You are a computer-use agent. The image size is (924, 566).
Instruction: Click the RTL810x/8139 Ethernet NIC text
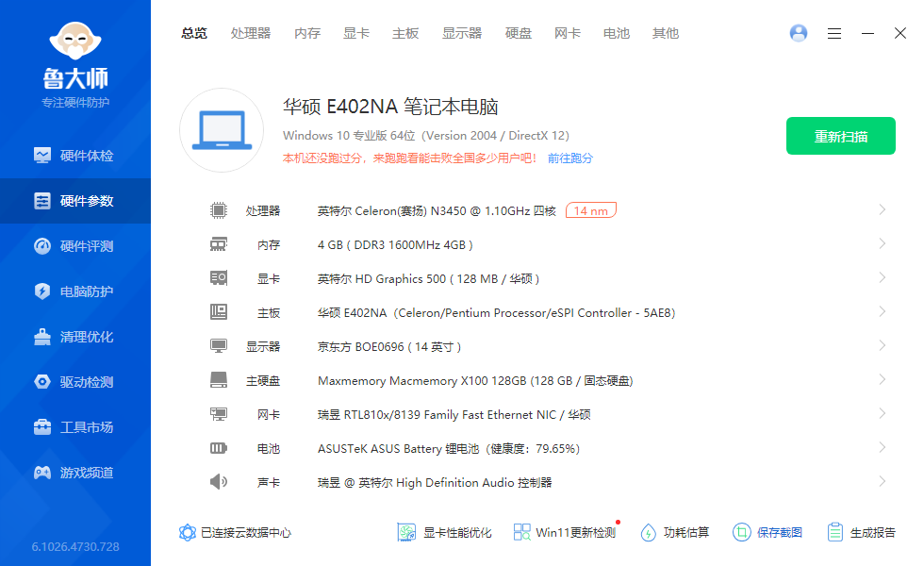[454, 414]
